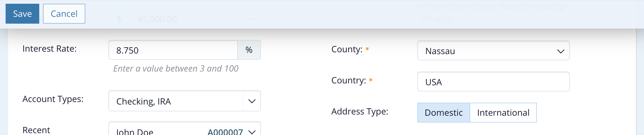
Task: Click the Interest Rate label
Action: (50, 49)
